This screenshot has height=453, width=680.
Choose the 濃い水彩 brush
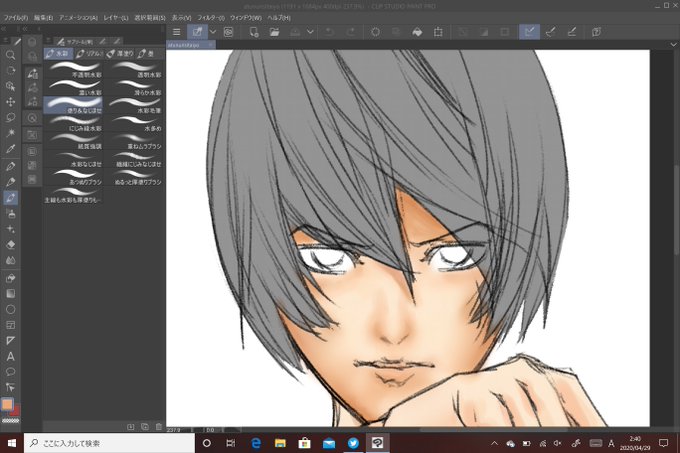(x=73, y=88)
